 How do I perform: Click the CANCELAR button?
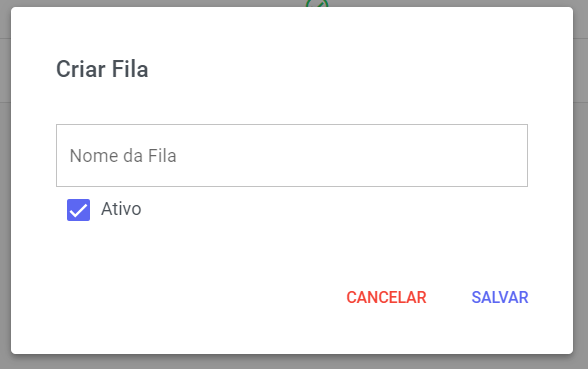pyautogui.click(x=386, y=297)
